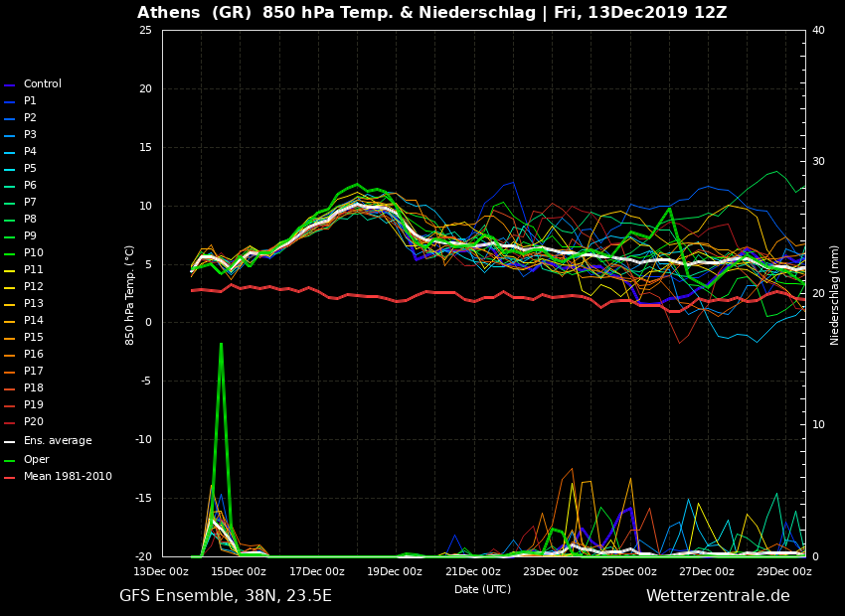Click the P13 yellow legend entry
Image resolution: width=845 pixels, height=616 pixels.
coord(33,304)
